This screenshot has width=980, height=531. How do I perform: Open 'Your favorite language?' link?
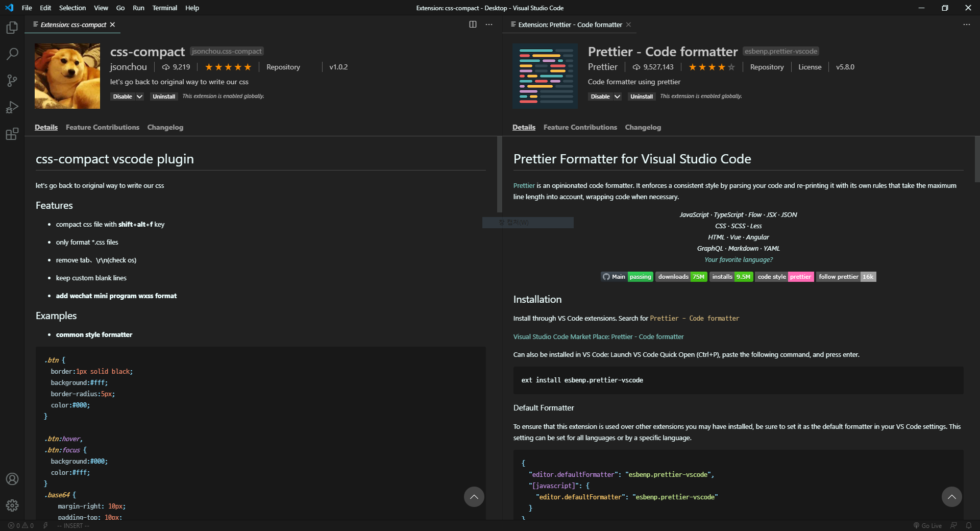pos(739,259)
